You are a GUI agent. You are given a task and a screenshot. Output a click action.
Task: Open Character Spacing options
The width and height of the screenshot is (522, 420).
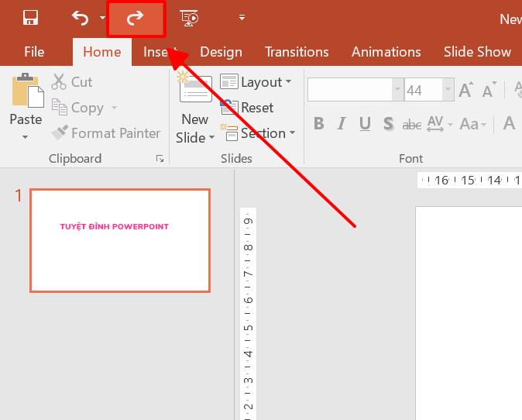click(439, 124)
